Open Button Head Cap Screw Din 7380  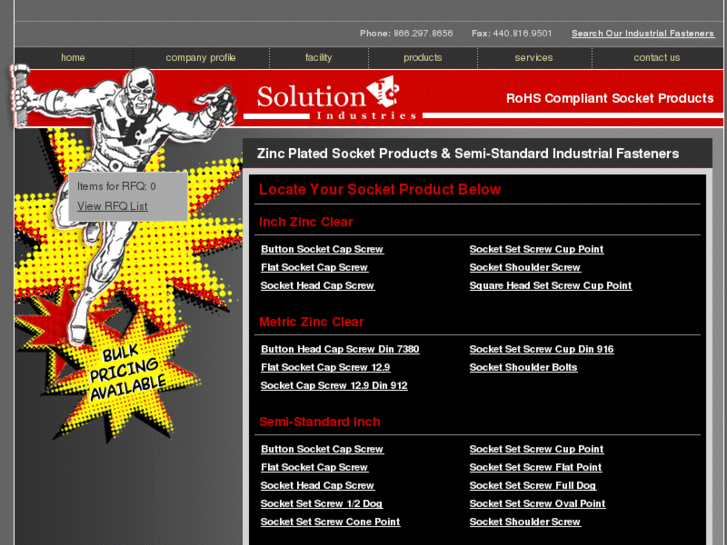[x=340, y=349]
